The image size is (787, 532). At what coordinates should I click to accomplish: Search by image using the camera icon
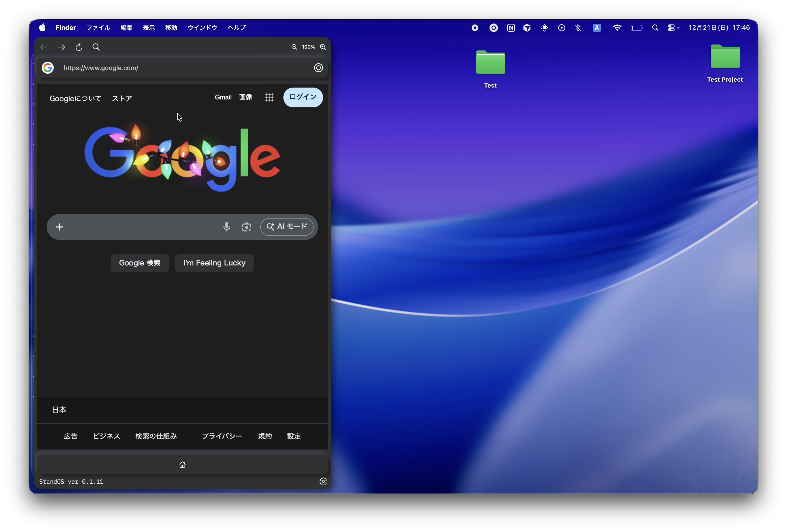click(x=246, y=227)
